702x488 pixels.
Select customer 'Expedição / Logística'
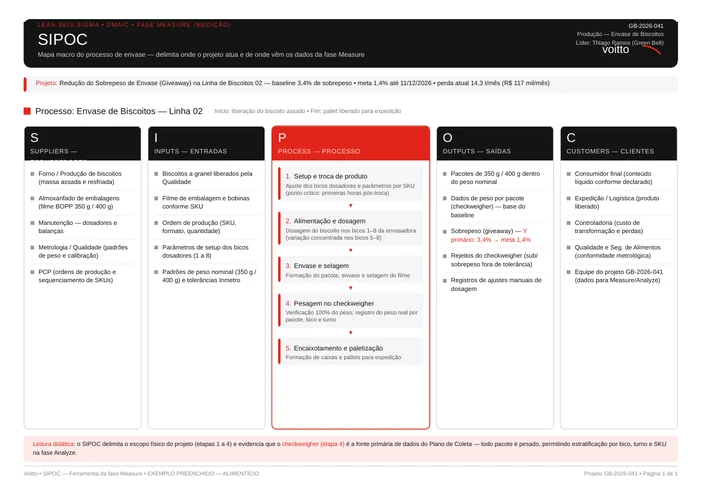click(617, 202)
